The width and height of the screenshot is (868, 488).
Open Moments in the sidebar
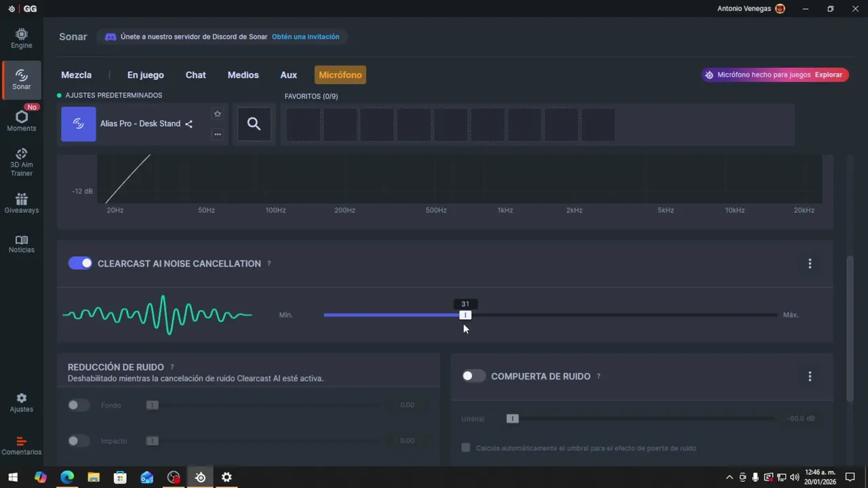click(21, 121)
